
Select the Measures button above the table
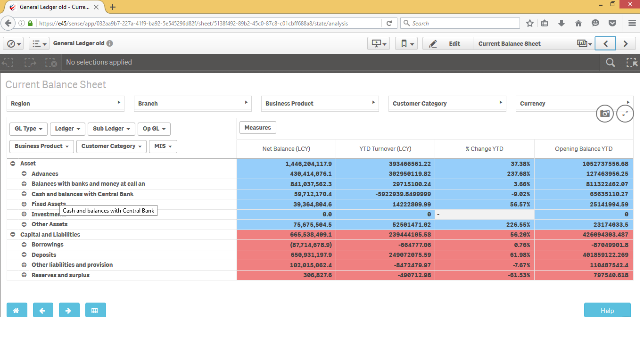257,127
